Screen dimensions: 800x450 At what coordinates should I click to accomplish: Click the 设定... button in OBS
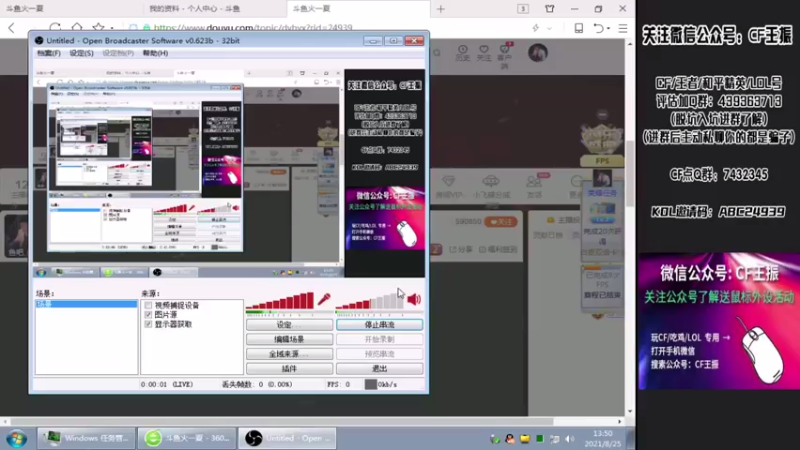click(289, 324)
